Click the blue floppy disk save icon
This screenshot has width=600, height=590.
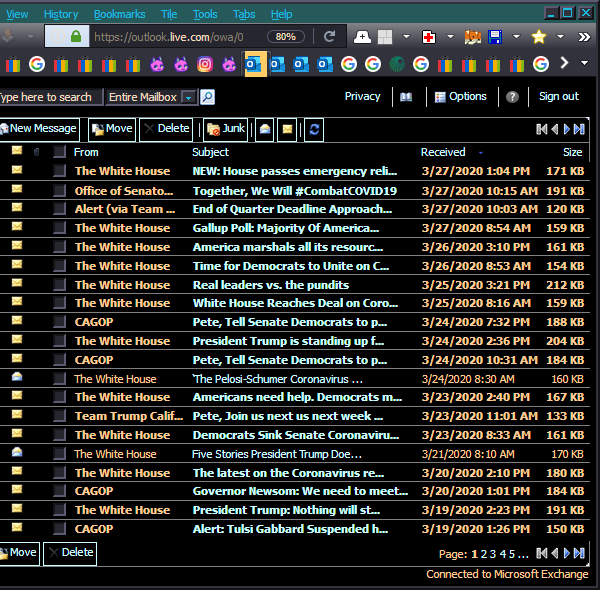point(495,37)
